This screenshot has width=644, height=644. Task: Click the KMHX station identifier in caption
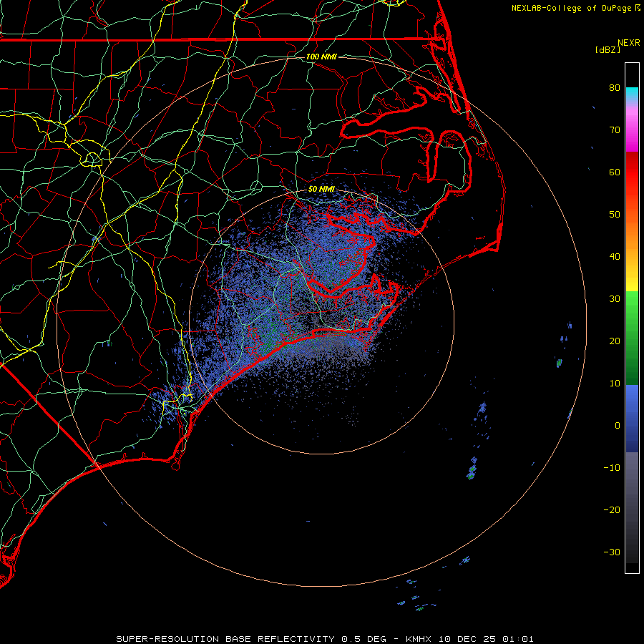419,639
